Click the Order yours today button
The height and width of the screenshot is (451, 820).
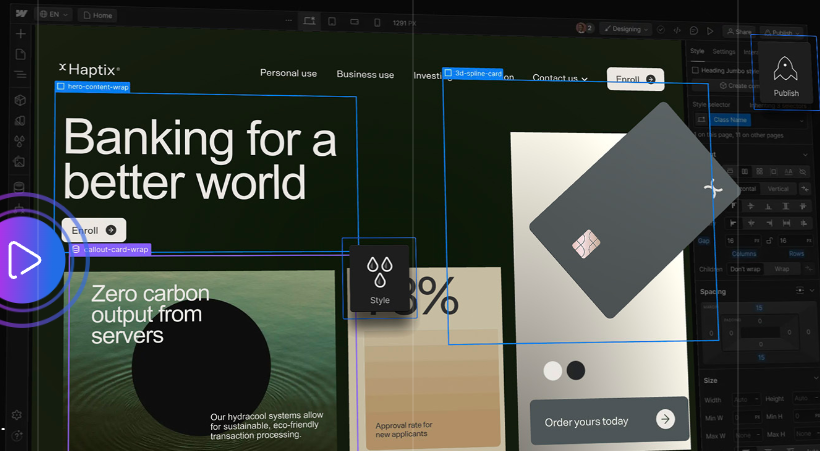[609, 421]
